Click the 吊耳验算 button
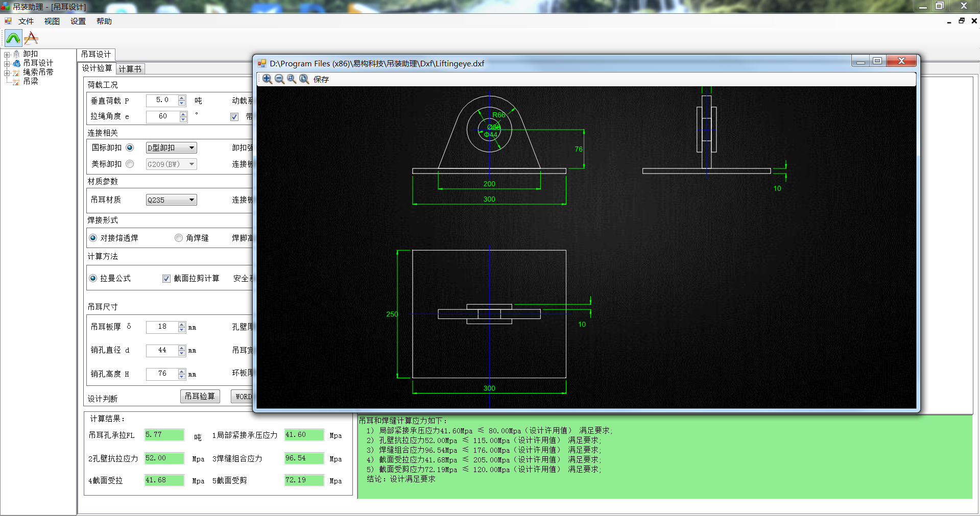 pyautogui.click(x=200, y=397)
